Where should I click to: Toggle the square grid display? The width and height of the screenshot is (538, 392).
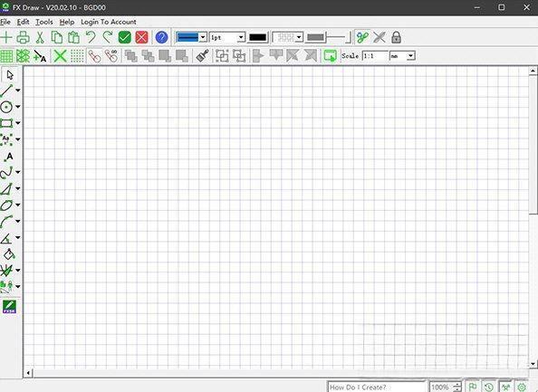[x=6, y=56]
